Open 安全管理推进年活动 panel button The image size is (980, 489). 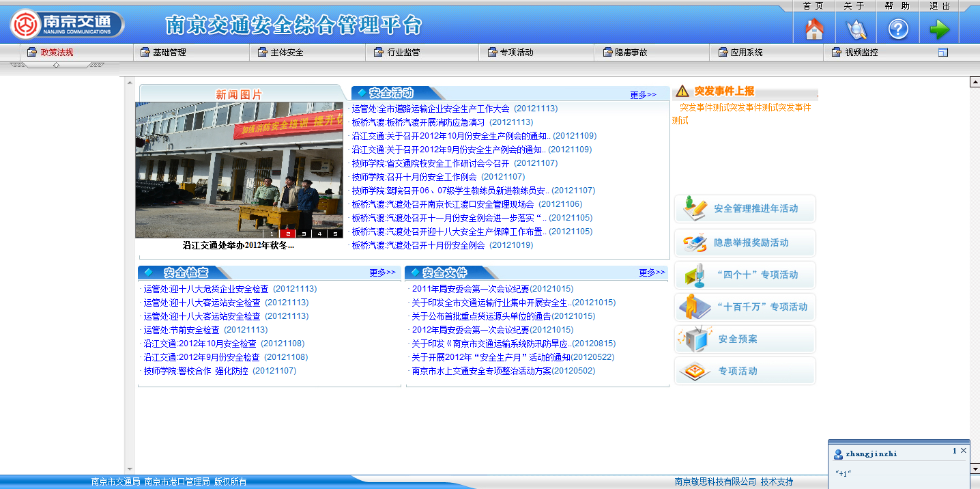pyautogui.click(x=745, y=209)
